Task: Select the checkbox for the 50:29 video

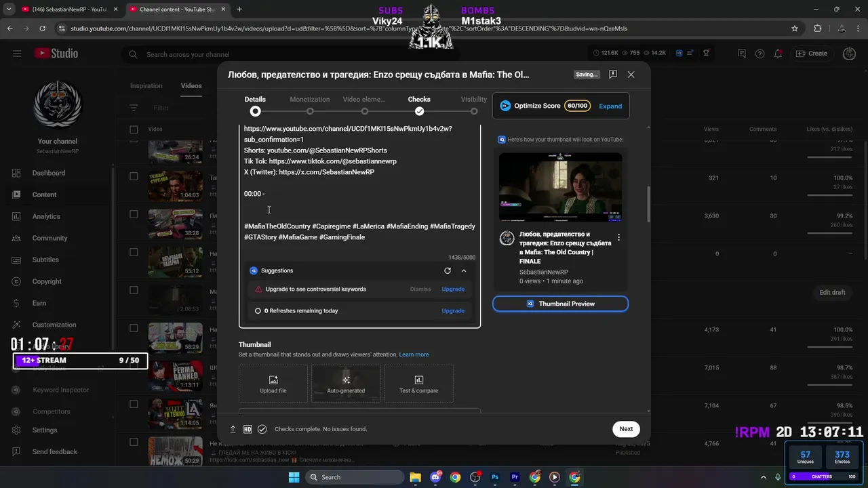Action: click(x=134, y=442)
